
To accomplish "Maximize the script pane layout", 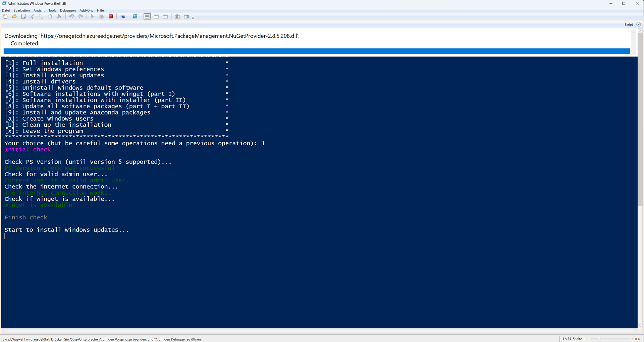I will tap(165, 16).
